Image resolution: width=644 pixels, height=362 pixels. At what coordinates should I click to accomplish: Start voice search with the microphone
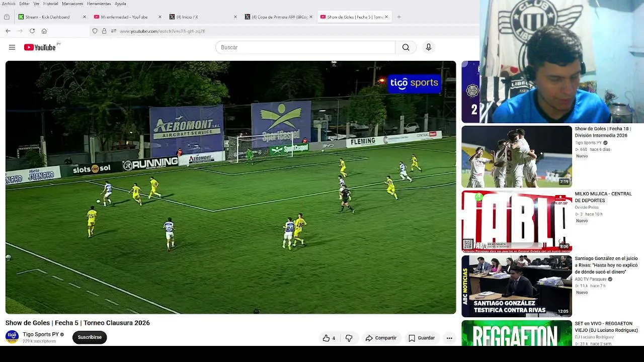coord(429,47)
